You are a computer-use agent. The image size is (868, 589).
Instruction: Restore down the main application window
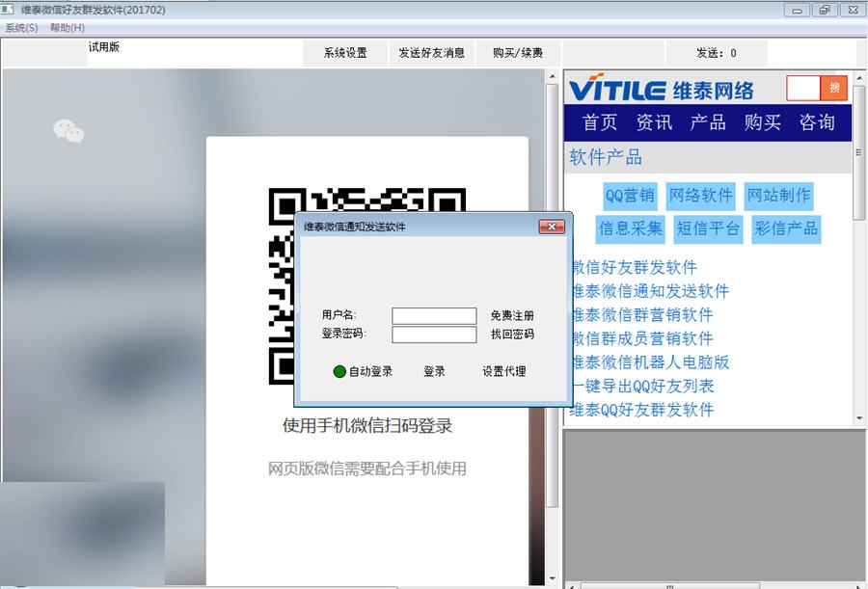[x=825, y=10]
